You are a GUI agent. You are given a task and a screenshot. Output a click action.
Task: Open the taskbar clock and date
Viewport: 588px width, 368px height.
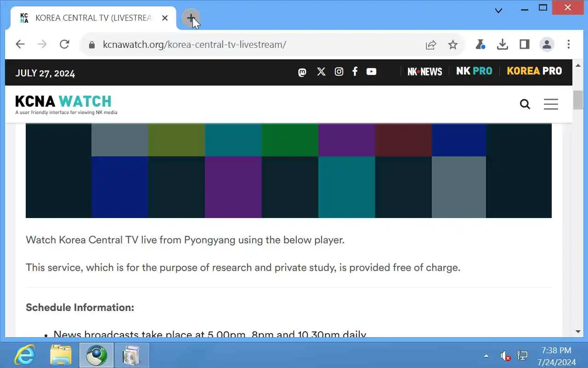(556, 356)
